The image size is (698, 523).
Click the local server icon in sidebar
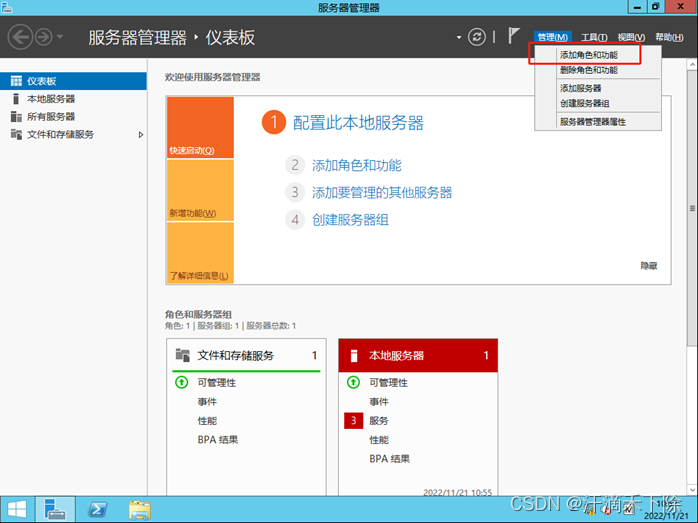pos(16,99)
